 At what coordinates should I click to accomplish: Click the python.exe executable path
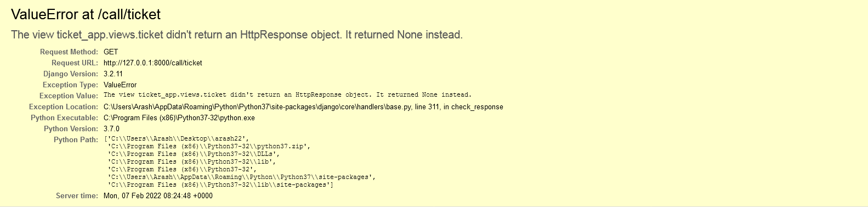[179, 118]
